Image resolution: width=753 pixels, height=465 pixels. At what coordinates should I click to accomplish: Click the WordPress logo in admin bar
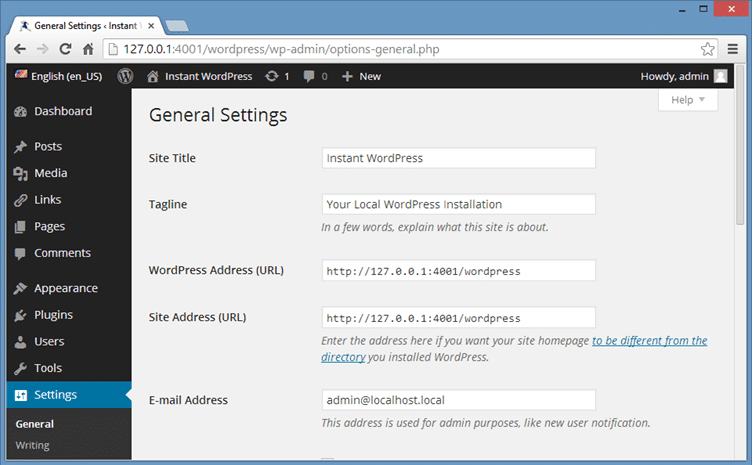click(x=125, y=76)
